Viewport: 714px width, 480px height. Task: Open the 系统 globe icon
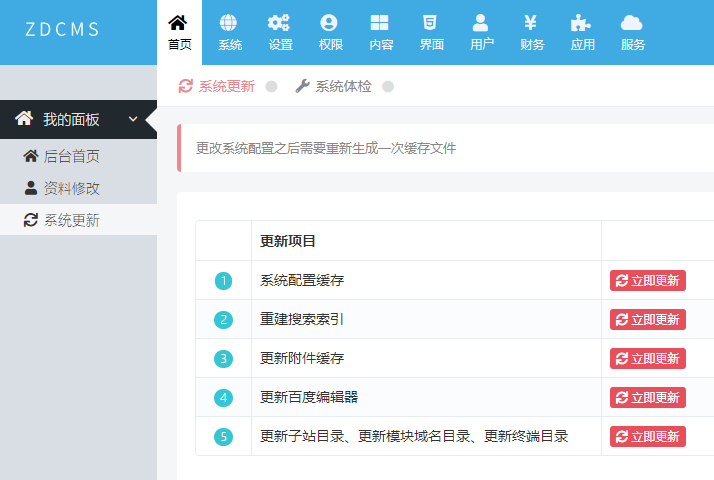[230, 23]
